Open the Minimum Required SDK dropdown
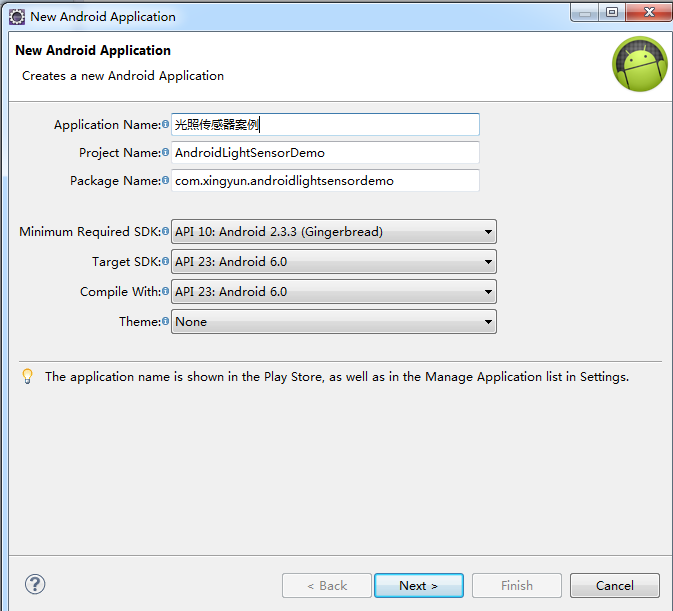This screenshot has width=673, height=611. 333,232
